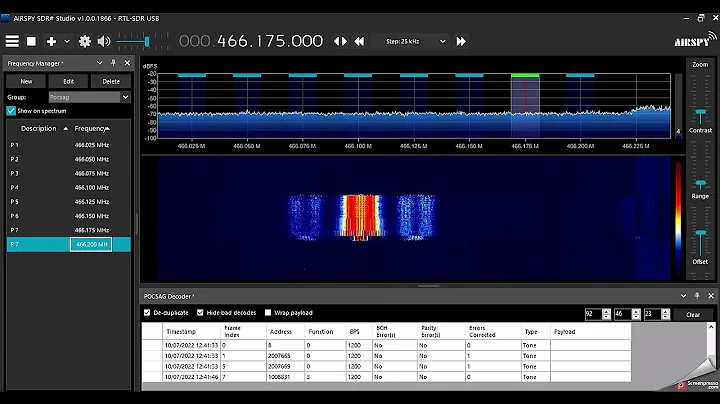Click the AIRSPY logo
The image size is (720, 404).
click(695, 40)
